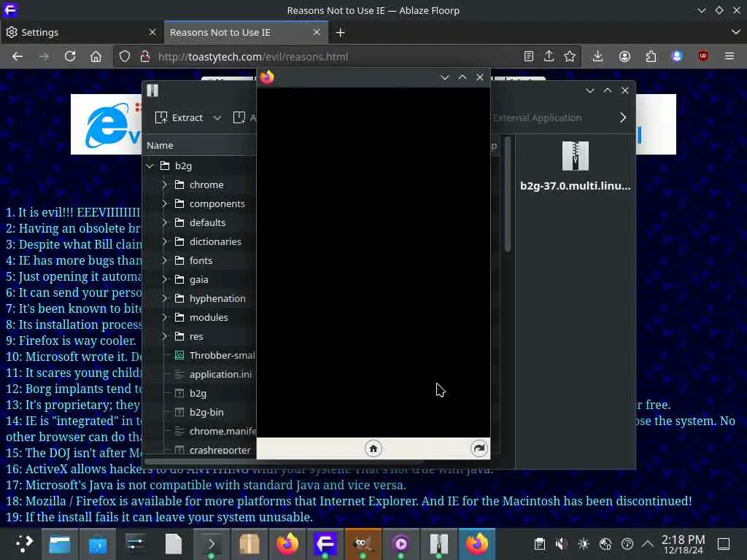Expand the modules folder

(x=164, y=317)
